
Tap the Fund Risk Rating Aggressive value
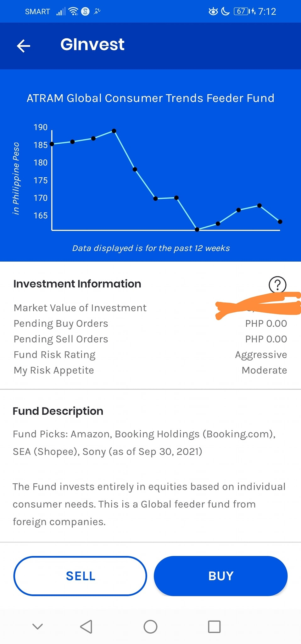click(x=261, y=355)
